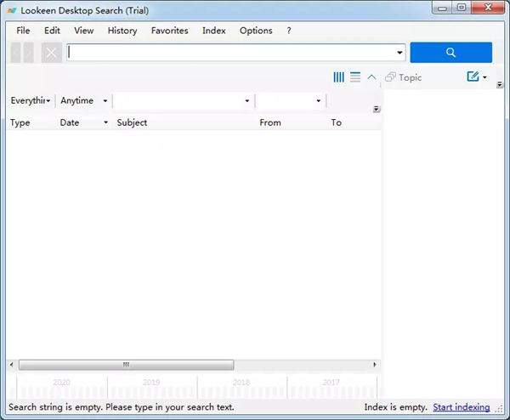Switch to column view layout icon
The width and height of the screenshot is (510, 420).
[x=339, y=77]
